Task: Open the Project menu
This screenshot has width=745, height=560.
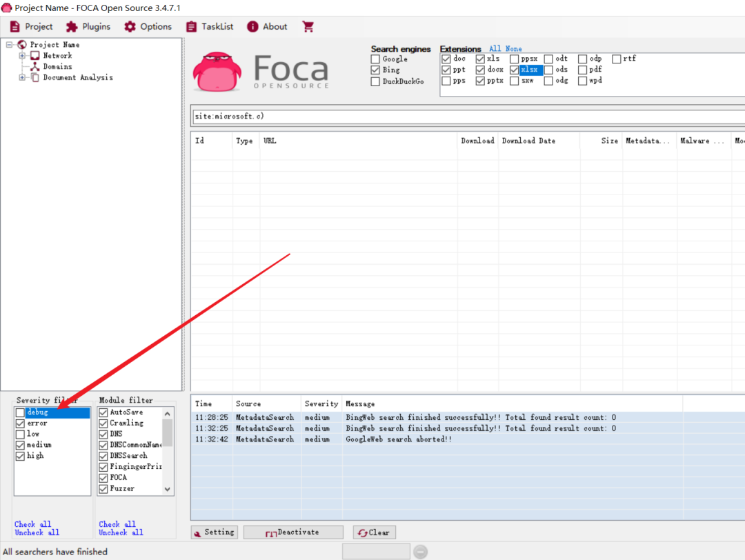Action: 31,27
